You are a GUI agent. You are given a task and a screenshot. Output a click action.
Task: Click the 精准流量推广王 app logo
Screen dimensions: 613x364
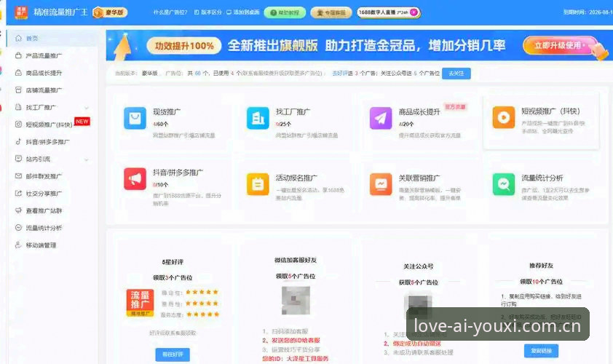21,12
